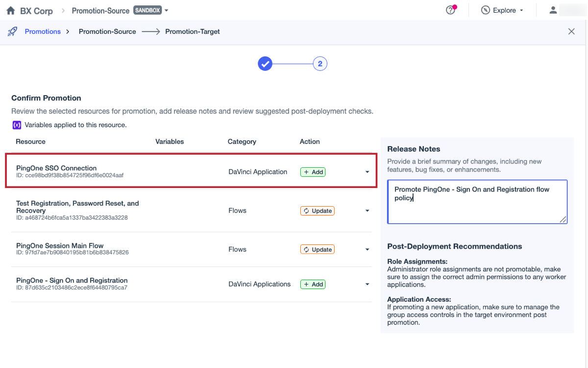The image size is (588, 368).
Task: Open the user profile icon
Action: coord(553,10)
